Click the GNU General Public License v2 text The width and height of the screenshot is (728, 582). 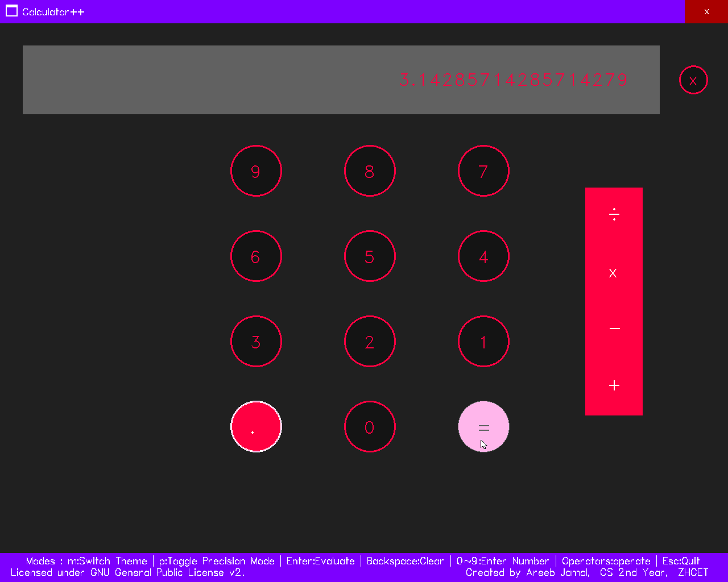127,572
